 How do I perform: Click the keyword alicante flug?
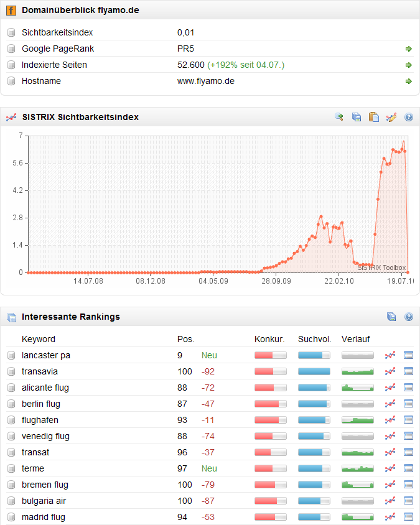[45, 388]
